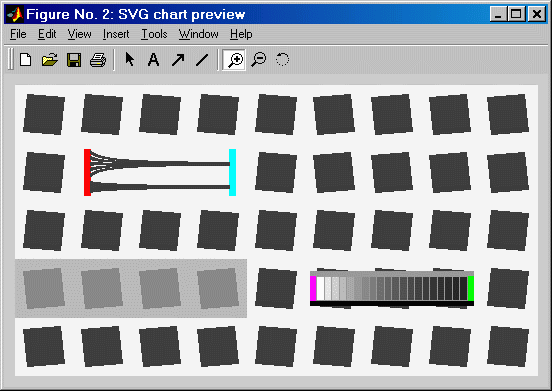Viewport: 552px width, 391px height.
Task: Click the New Figure toolbar icon
Action: coord(26,60)
